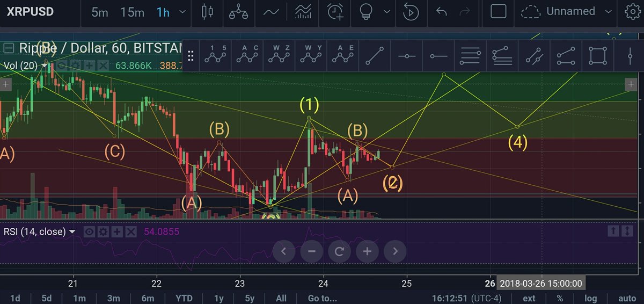Open the Compare symbols balance icon
Screen dimensions: 644x304
pos(238,12)
